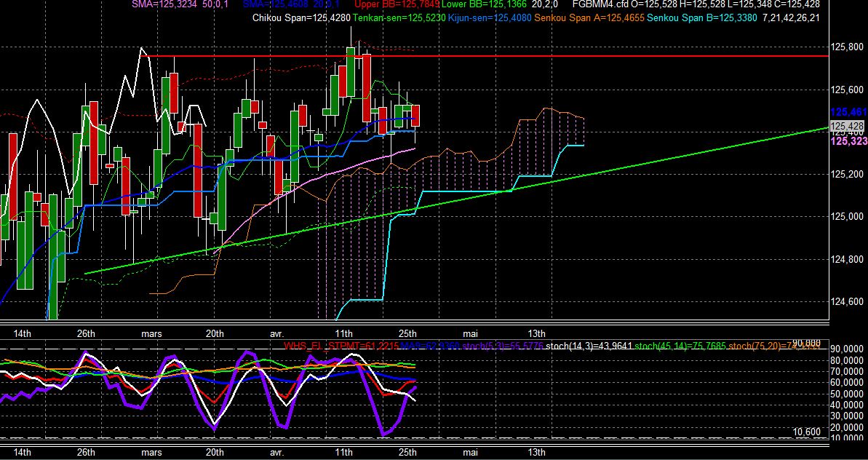Click the current price box 125,428

pos(848,126)
